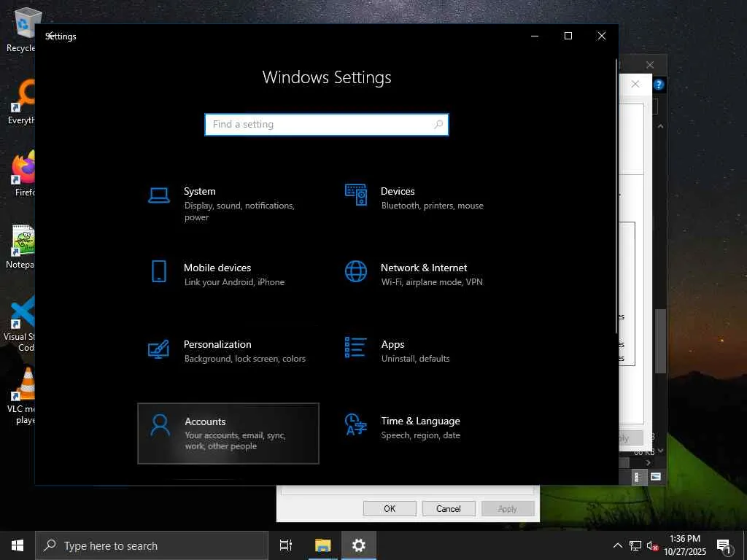The image size is (747, 560).
Task: Click the muted volume tray icon
Action: coord(652,545)
